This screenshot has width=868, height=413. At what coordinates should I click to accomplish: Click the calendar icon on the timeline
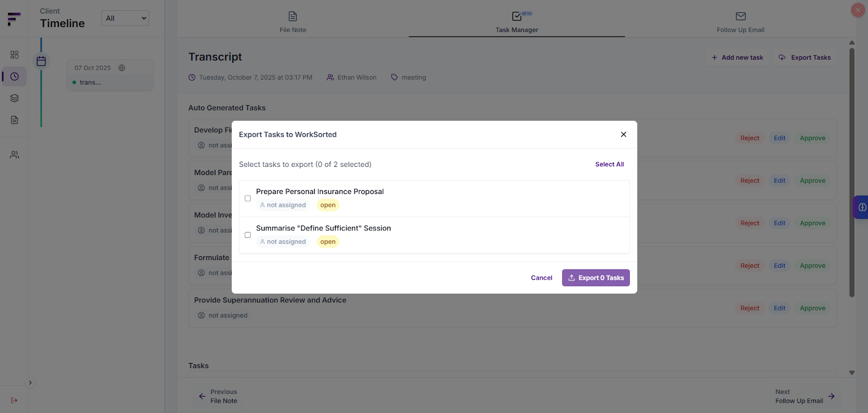(x=41, y=61)
